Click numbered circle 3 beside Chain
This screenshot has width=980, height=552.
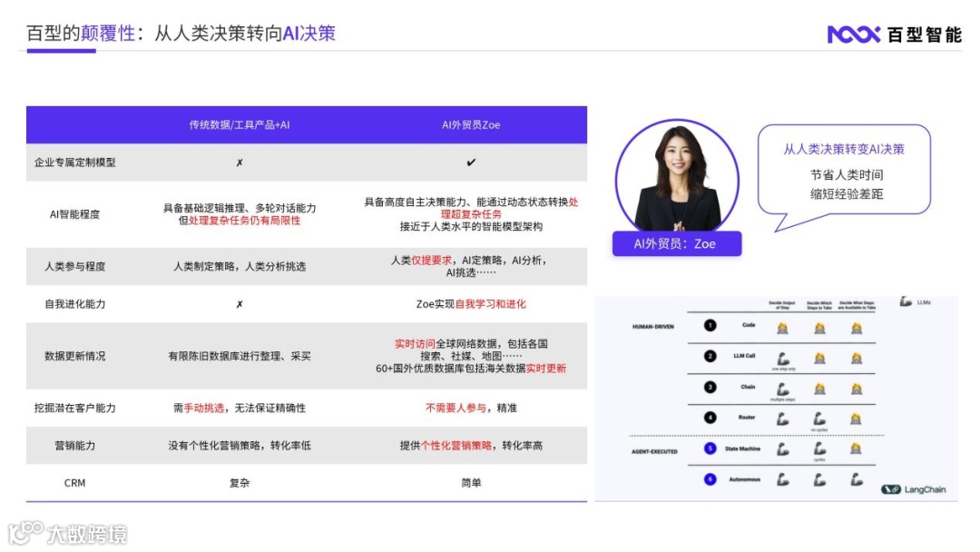click(x=710, y=387)
